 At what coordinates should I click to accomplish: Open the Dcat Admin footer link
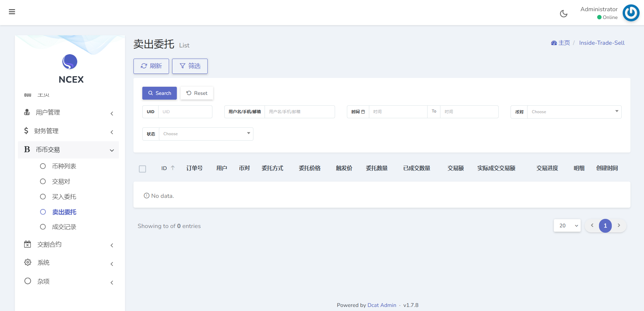tap(381, 305)
